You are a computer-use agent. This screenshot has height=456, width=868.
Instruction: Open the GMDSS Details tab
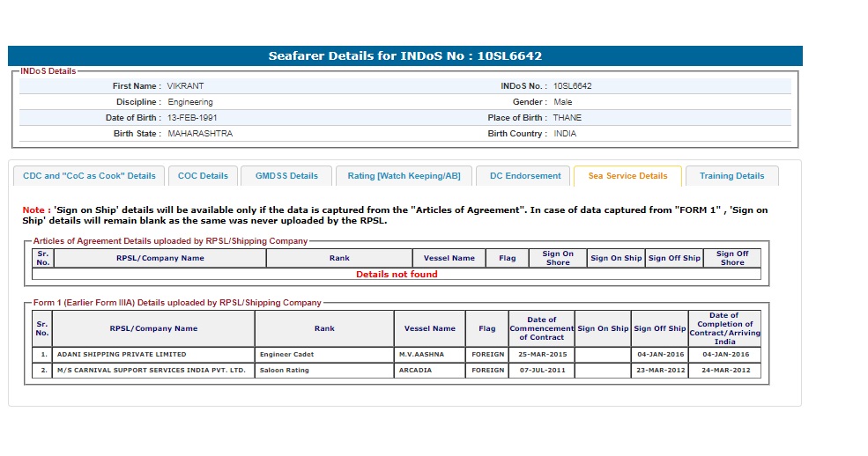[286, 176]
